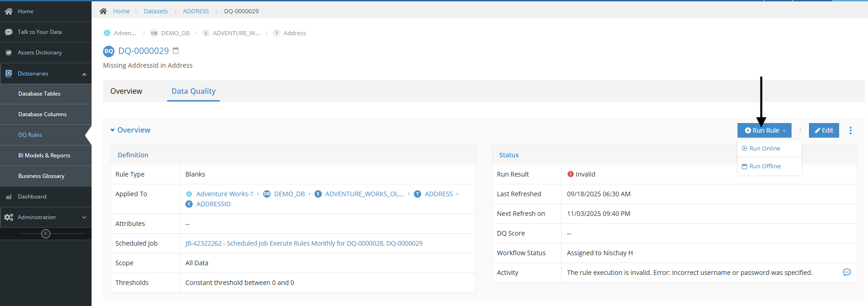Open DEMO_DB in the path trail
The height and width of the screenshot is (306, 868).
[x=175, y=33]
